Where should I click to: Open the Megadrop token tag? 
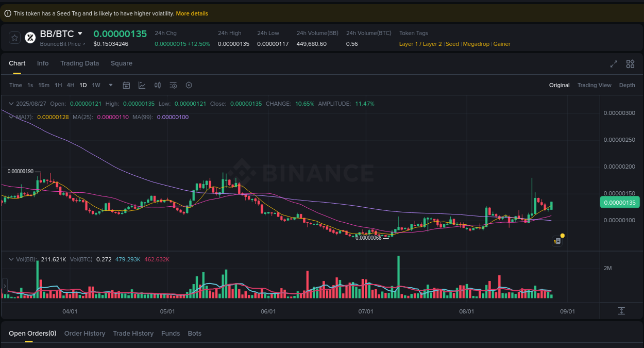pyautogui.click(x=476, y=44)
